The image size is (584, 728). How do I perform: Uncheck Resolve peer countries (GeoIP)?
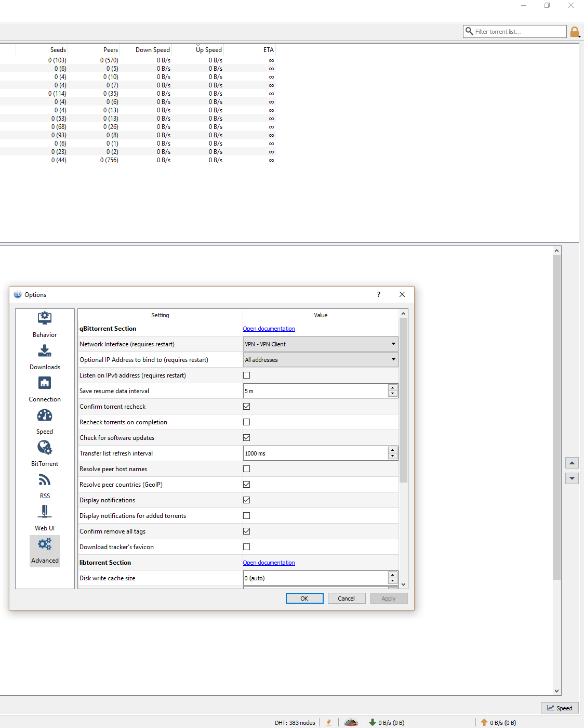[247, 485]
